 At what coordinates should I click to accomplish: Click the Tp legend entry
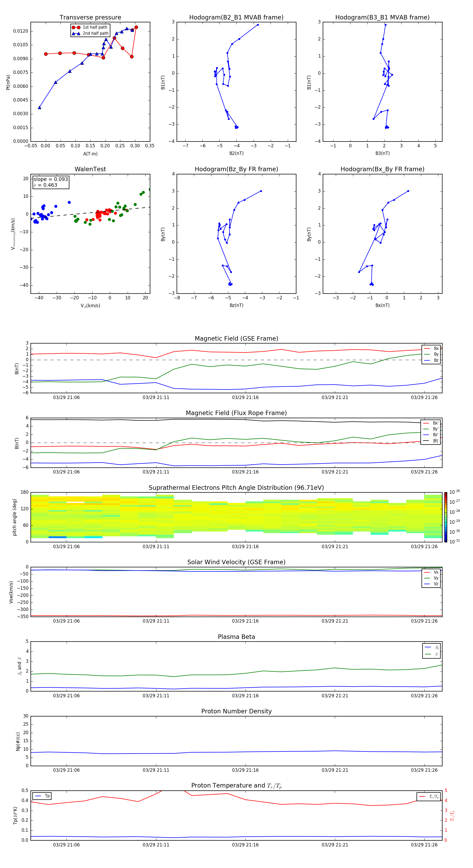pyautogui.click(x=42, y=796)
